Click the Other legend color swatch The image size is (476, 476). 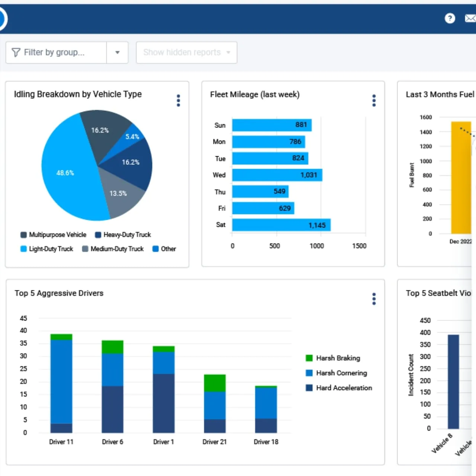pyautogui.click(x=155, y=249)
